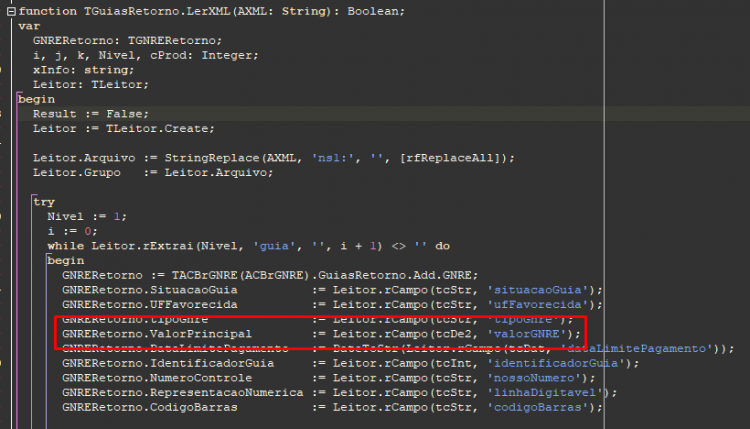The height and width of the screenshot is (429, 750).
Task: Click '[rfReplaceAll]' parameter
Action: [452, 158]
